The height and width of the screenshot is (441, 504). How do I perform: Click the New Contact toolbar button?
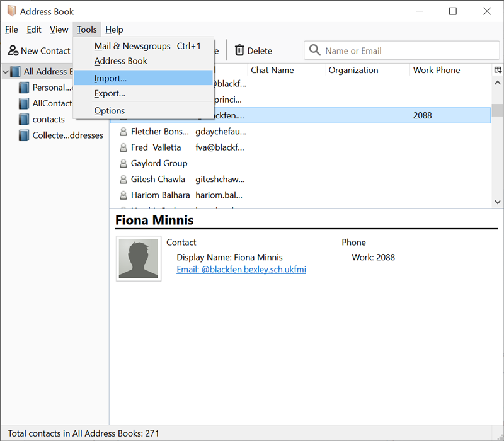pyautogui.click(x=39, y=50)
